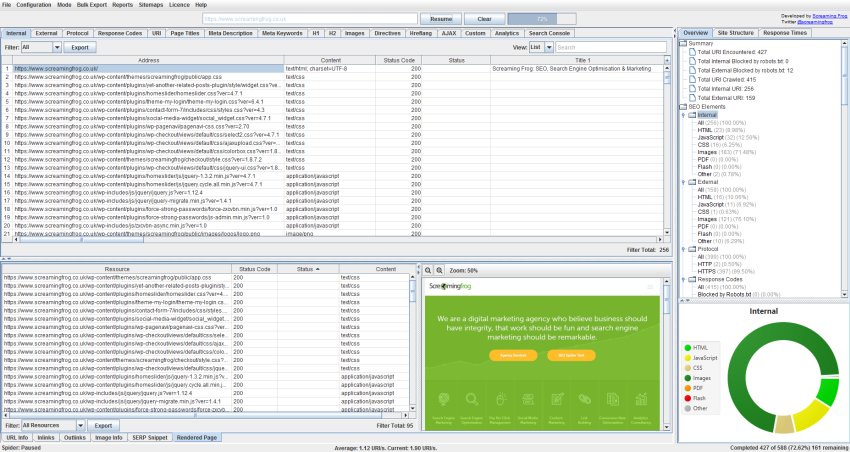Click the Pay Per Click mouse icon

(501, 399)
